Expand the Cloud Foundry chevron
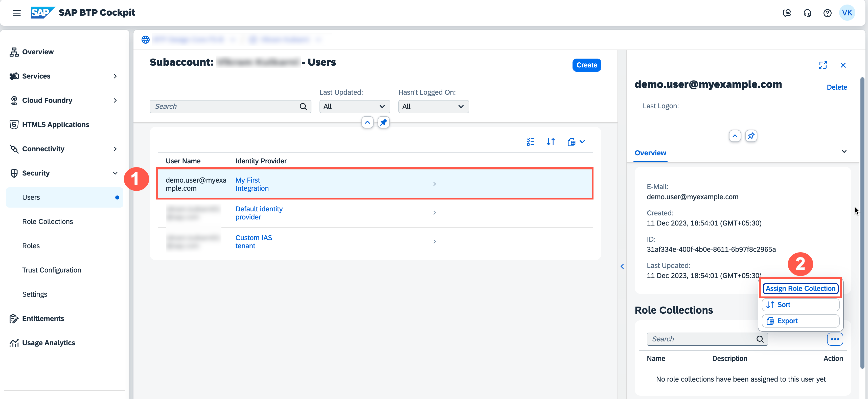This screenshot has height=399, width=868. pos(115,100)
